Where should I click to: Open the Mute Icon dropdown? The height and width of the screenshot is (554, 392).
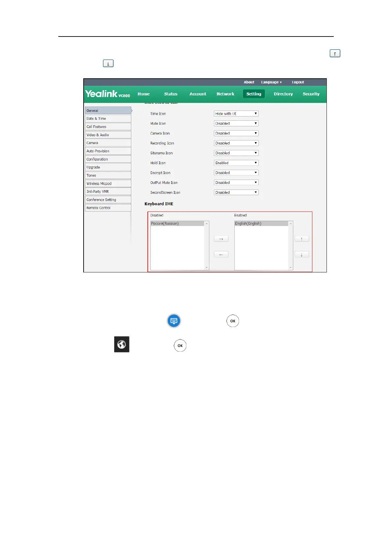(x=236, y=123)
